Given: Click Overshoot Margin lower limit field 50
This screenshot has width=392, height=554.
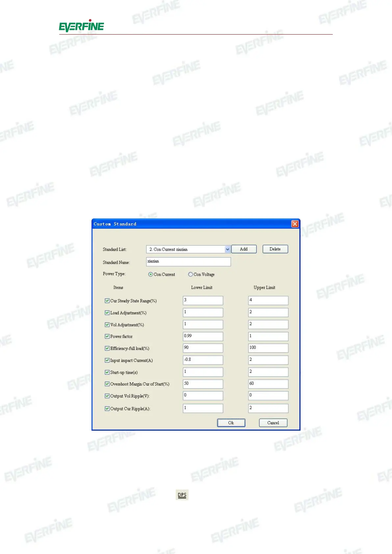Looking at the screenshot, I should [203, 384].
